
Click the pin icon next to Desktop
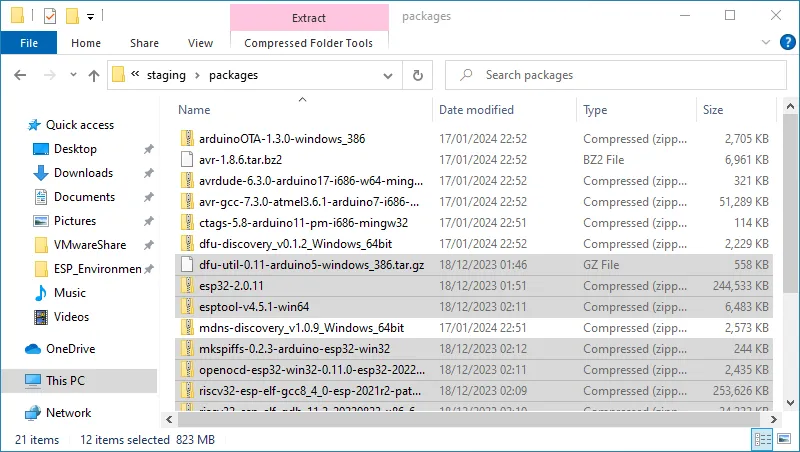point(148,149)
